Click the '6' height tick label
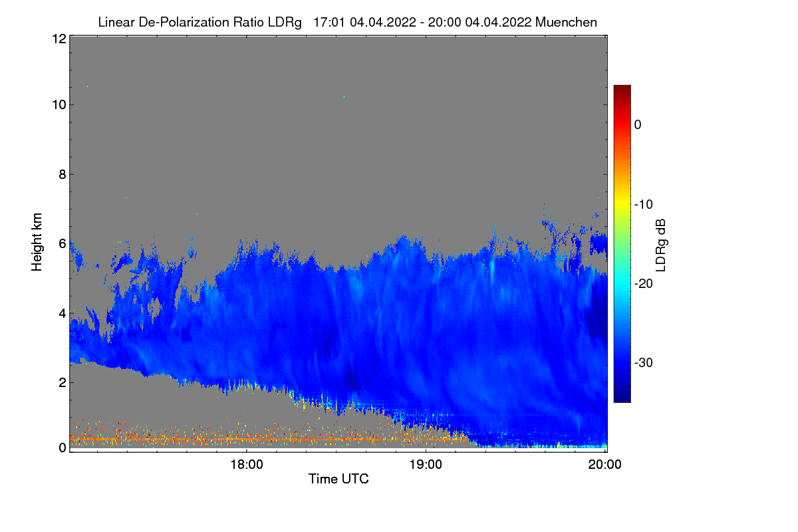The height and width of the screenshot is (532, 798). [x=62, y=243]
